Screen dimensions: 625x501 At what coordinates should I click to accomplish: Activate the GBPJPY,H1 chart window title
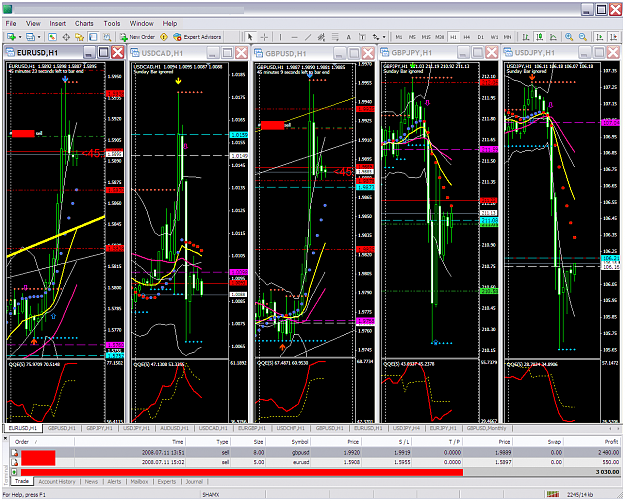tap(412, 53)
